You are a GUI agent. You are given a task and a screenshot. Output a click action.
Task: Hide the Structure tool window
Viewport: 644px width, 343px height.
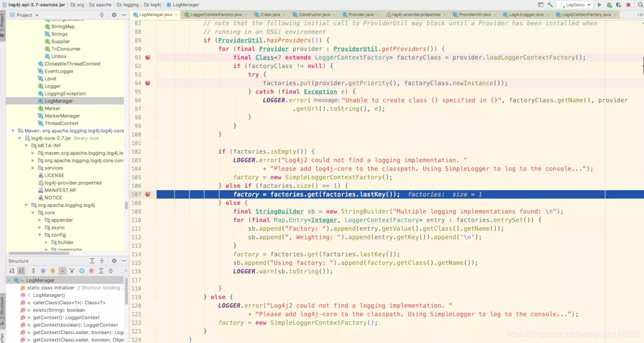pyautogui.click(x=123, y=261)
